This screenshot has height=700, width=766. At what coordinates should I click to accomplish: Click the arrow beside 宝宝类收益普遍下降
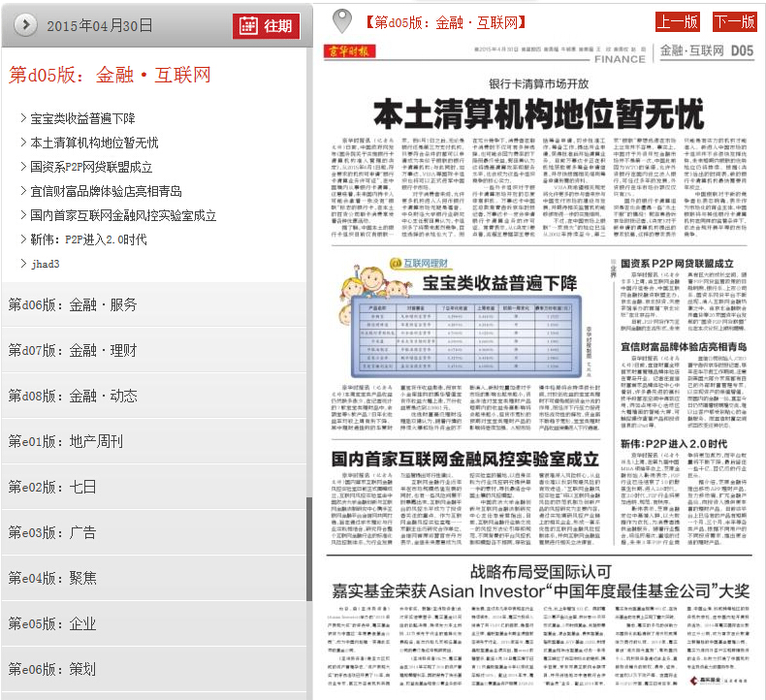coord(23,117)
